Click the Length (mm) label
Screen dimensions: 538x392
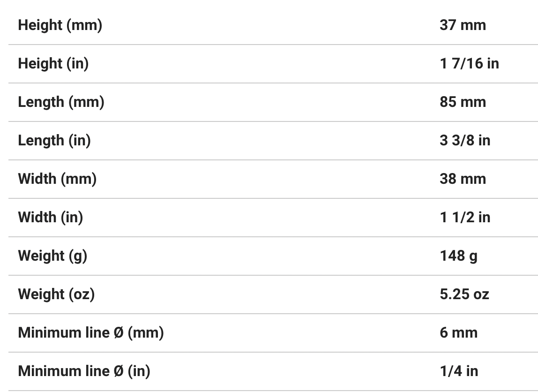tap(61, 102)
